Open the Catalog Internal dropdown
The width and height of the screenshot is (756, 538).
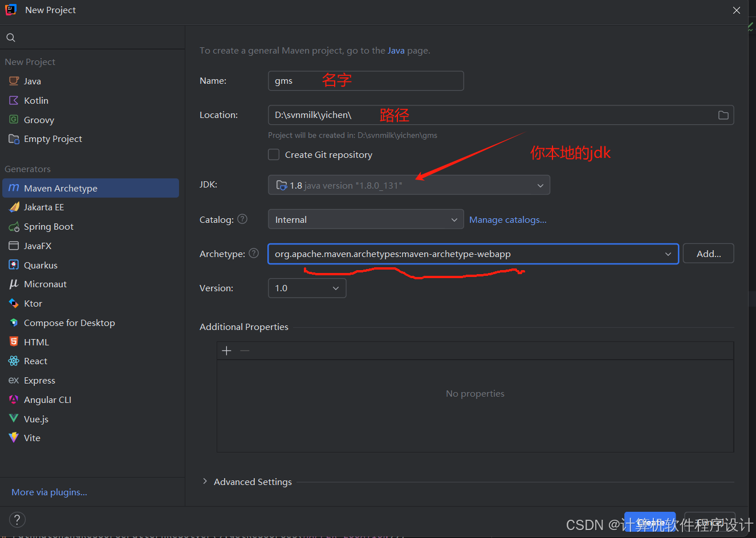[x=365, y=219]
